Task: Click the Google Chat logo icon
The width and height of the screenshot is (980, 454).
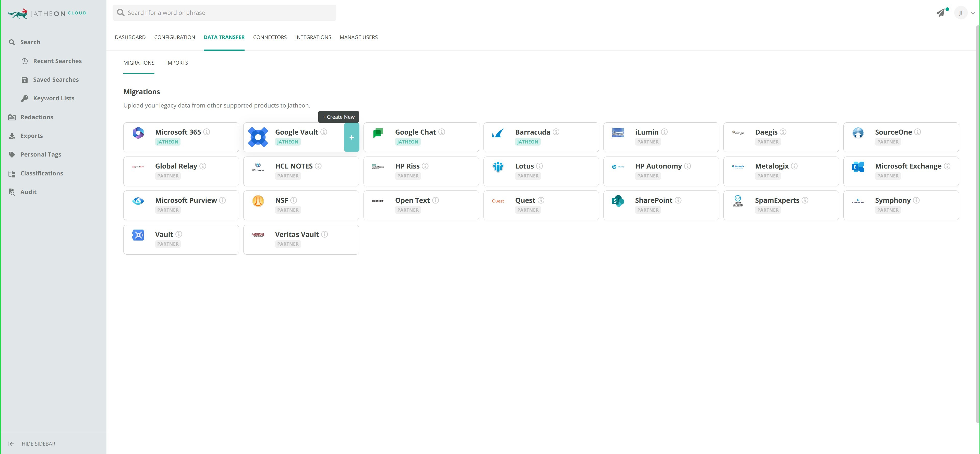Action: tap(378, 133)
